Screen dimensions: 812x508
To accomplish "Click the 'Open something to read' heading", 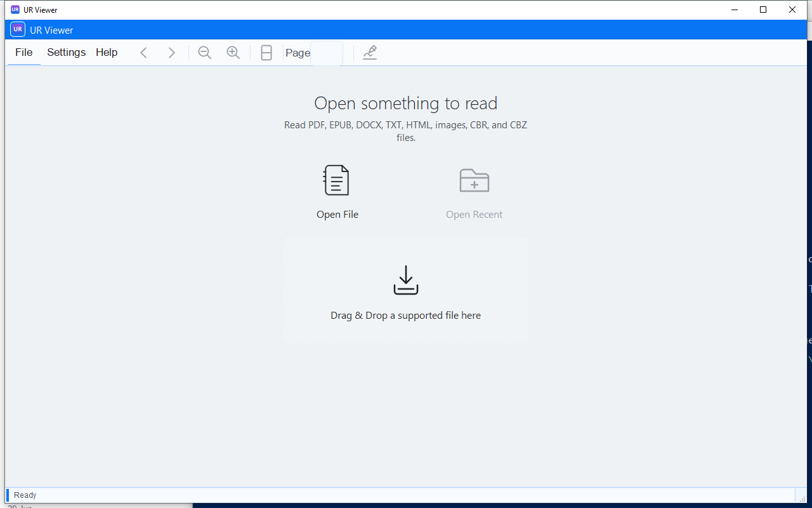I will (406, 104).
